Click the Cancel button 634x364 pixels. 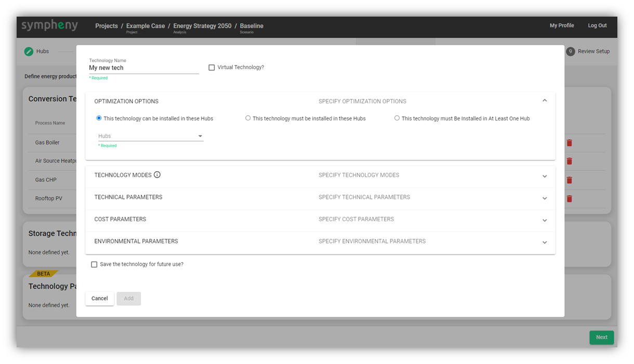[100, 299]
